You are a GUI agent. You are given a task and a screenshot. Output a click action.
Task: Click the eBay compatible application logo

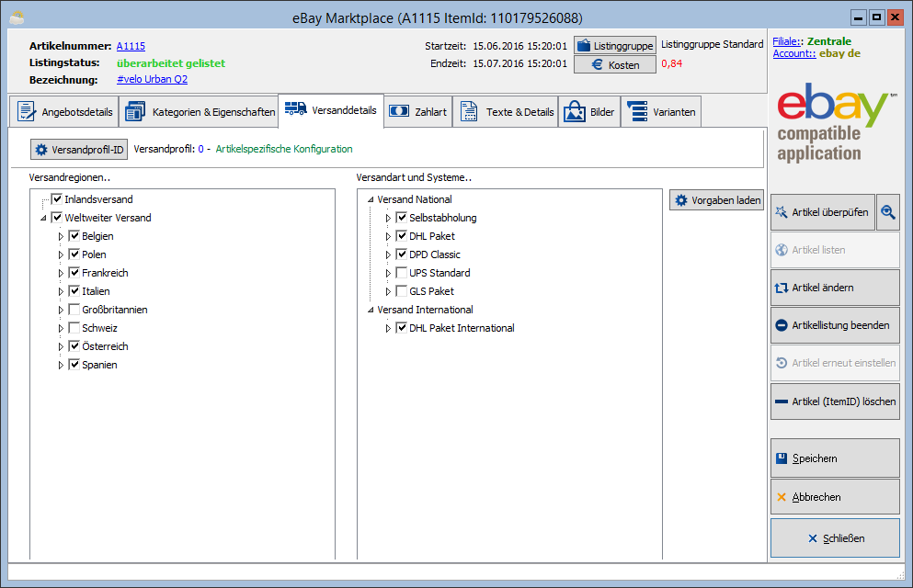click(835, 123)
